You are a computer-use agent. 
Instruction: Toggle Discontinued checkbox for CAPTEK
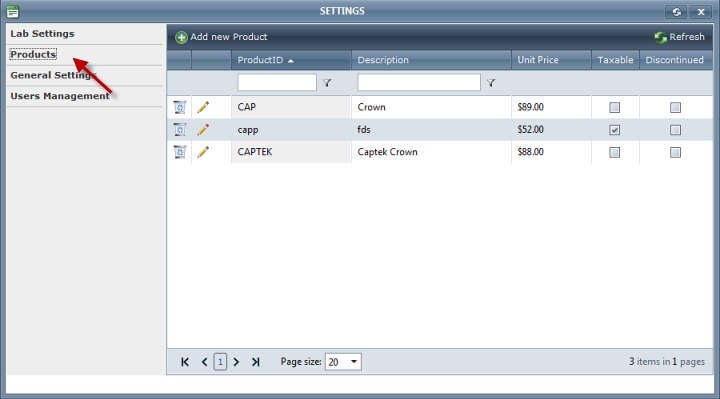tap(675, 152)
